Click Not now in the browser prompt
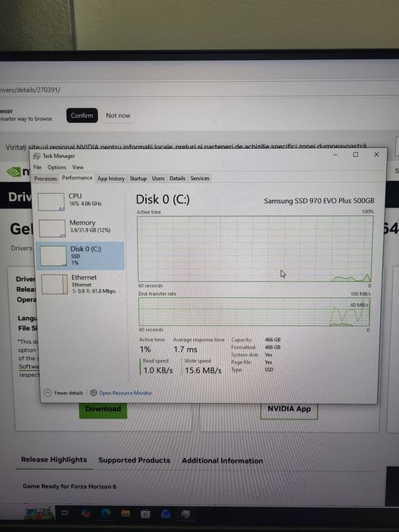Viewport: 399px width, 532px height. click(118, 116)
